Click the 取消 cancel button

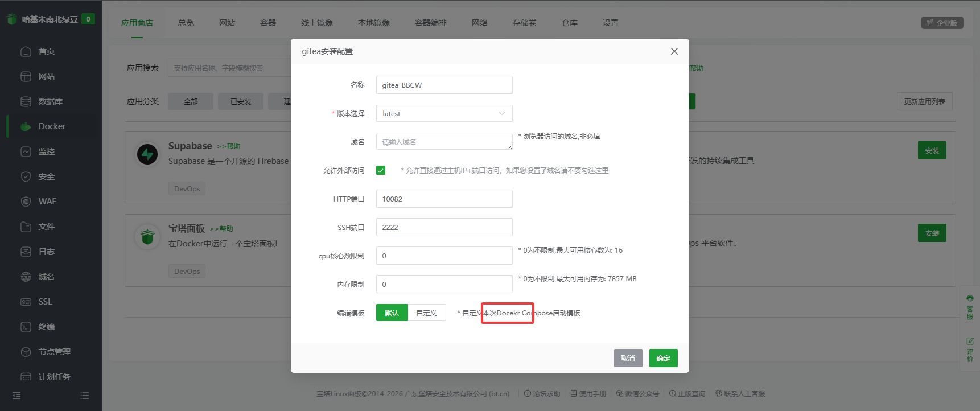coord(628,358)
